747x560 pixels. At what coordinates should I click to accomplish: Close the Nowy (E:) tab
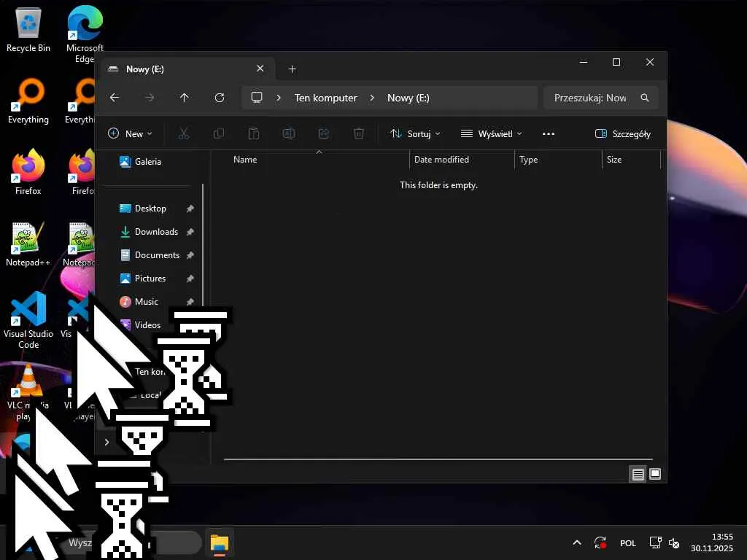coord(260,69)
